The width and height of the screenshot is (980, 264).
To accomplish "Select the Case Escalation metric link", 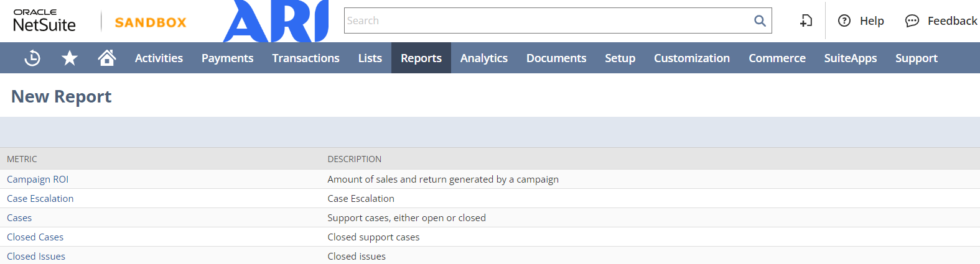I will pyautogui.click(x=40, y=199).
